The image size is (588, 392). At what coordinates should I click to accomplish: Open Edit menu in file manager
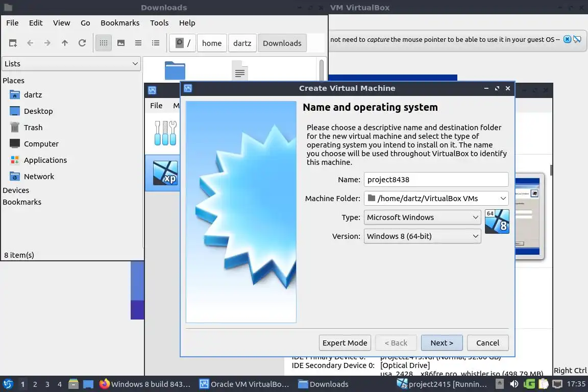tap(36, 23)
